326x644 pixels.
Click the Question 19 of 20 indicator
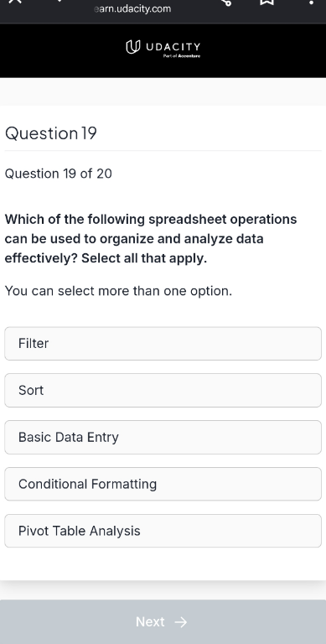[59, 174]
